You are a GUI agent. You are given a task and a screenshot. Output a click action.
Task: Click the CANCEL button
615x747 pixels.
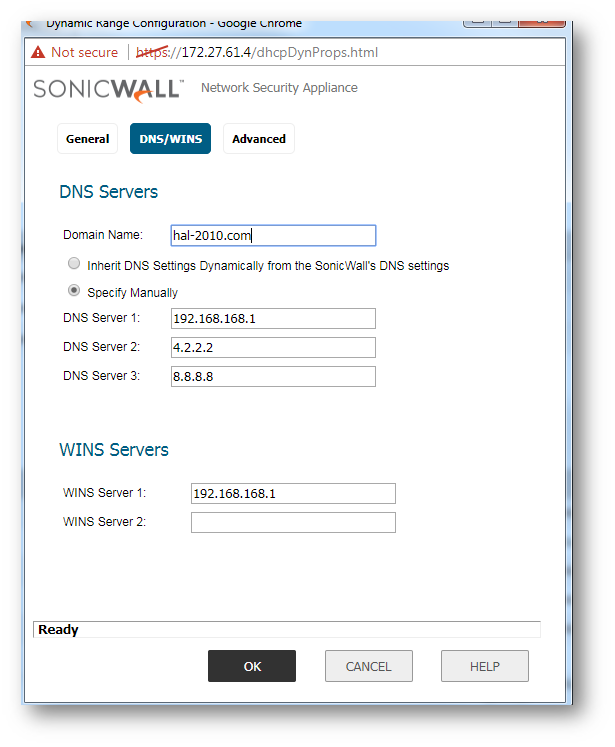tap(368, 666)
